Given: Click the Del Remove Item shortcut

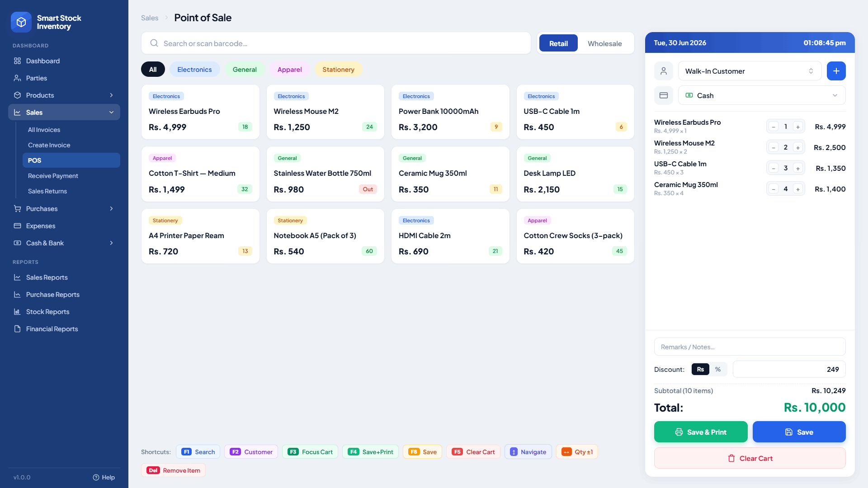Looking at the screenshot, I should pyautogui.click(x=173, y=470).
